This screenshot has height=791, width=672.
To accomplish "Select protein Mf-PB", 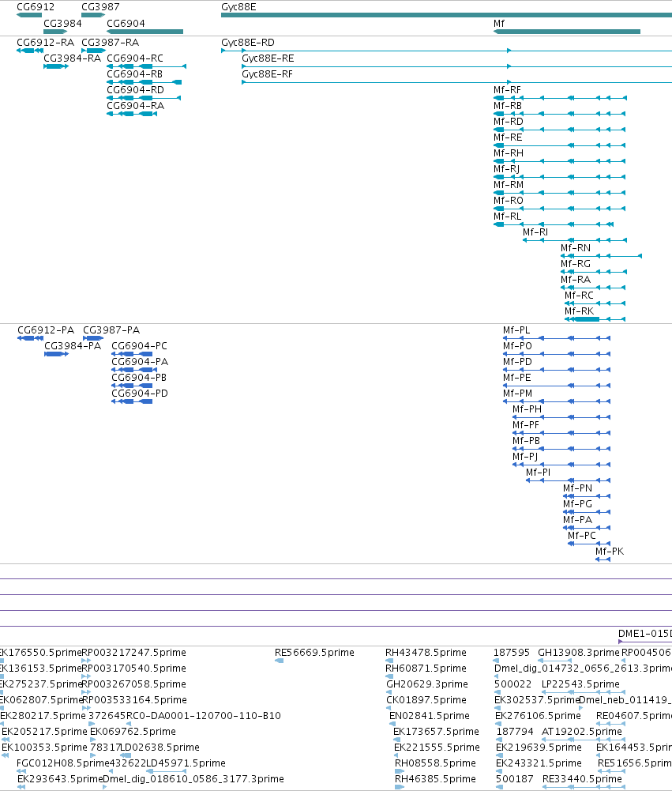I will (x=526, y=440).
